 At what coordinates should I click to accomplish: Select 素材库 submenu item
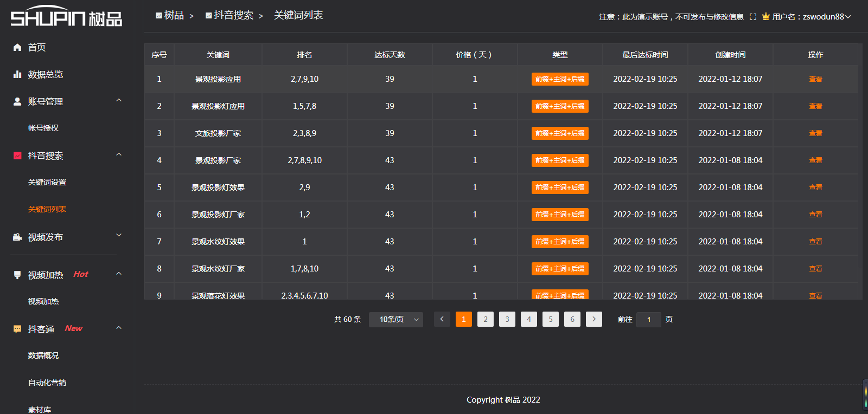(40, 410)
